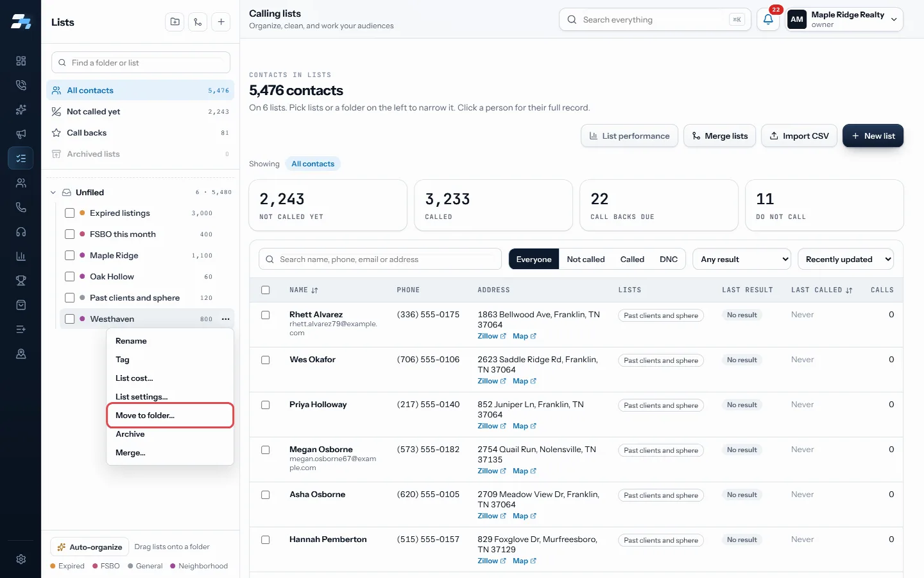Click the three-dots menu on Westhaven
The width and height of the screenshot is (924, 578).
tap(225, 319)
